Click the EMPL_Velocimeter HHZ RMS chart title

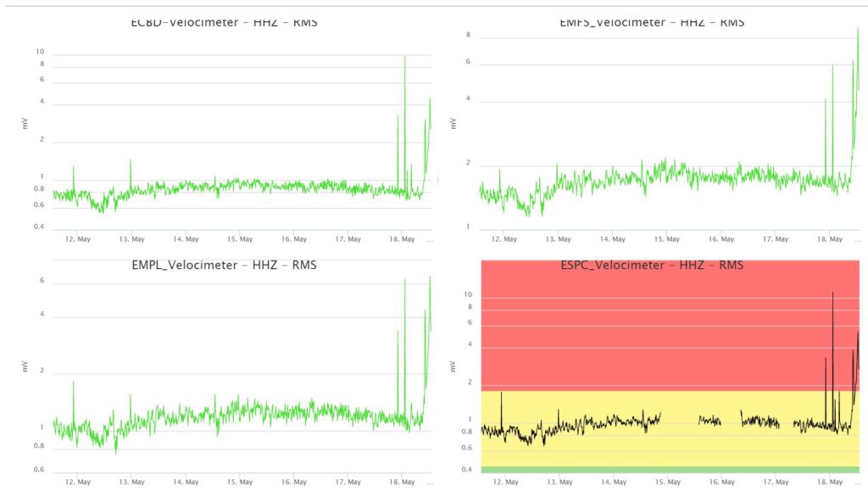click(224, 265)
